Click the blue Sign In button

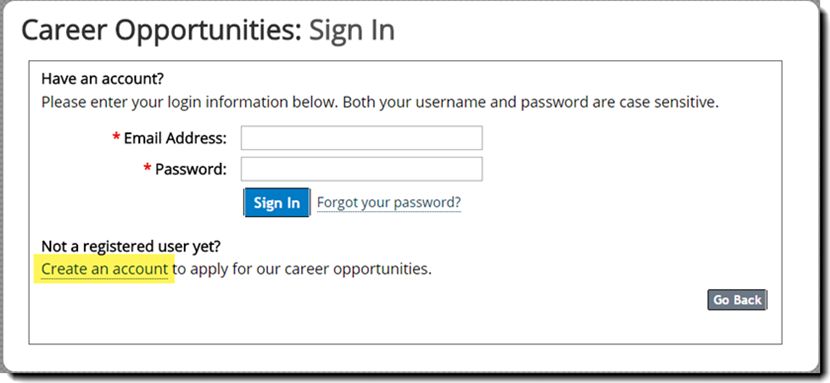[277, 203]
